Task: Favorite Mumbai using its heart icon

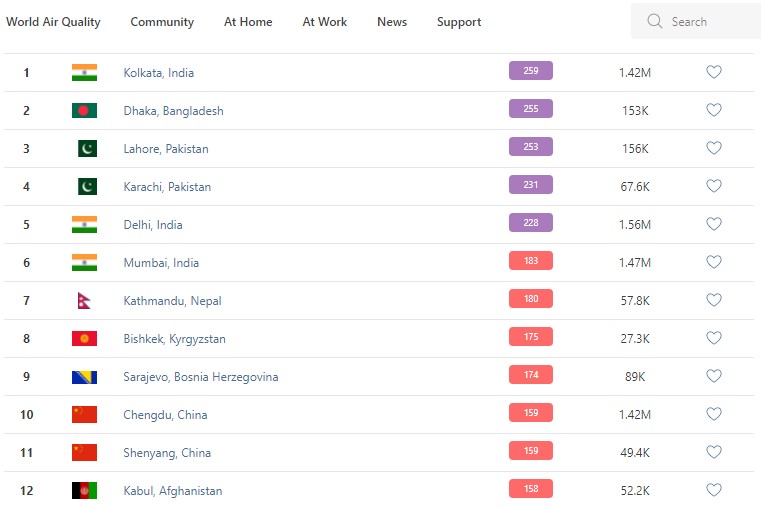Action: pyautogui.click(x=714, y=262)
